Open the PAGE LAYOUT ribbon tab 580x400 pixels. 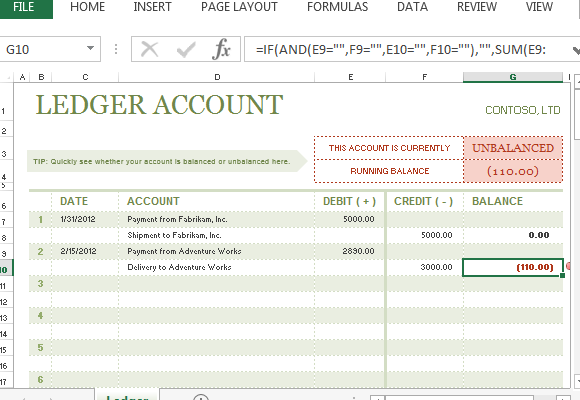tap(239, 7)
